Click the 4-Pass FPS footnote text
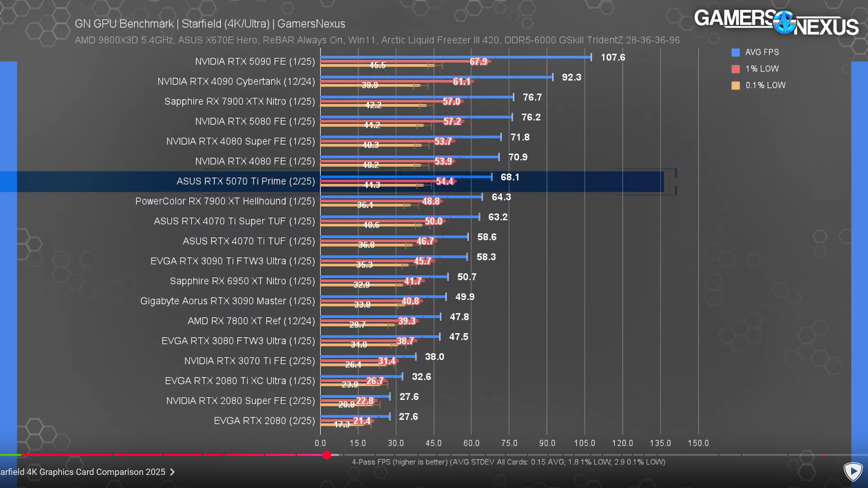 coord(509,462)
